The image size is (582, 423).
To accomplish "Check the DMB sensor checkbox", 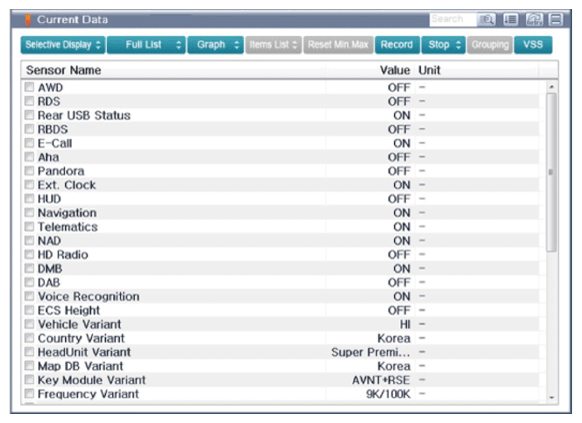I will (x=29, y=268).
